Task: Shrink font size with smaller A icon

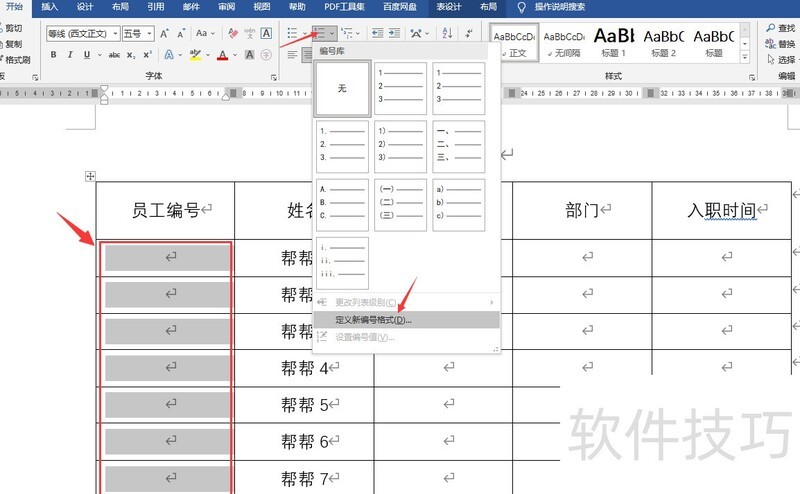Action: [x=181, y=34]
